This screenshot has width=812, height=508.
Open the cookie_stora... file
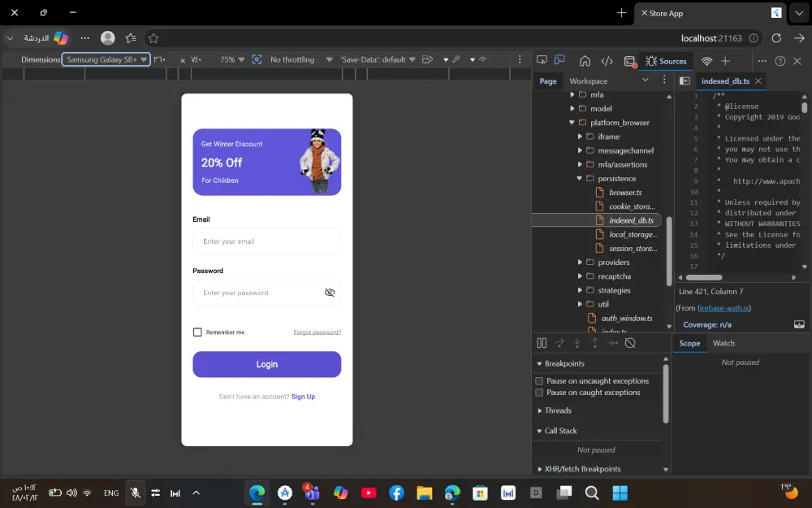632,206
